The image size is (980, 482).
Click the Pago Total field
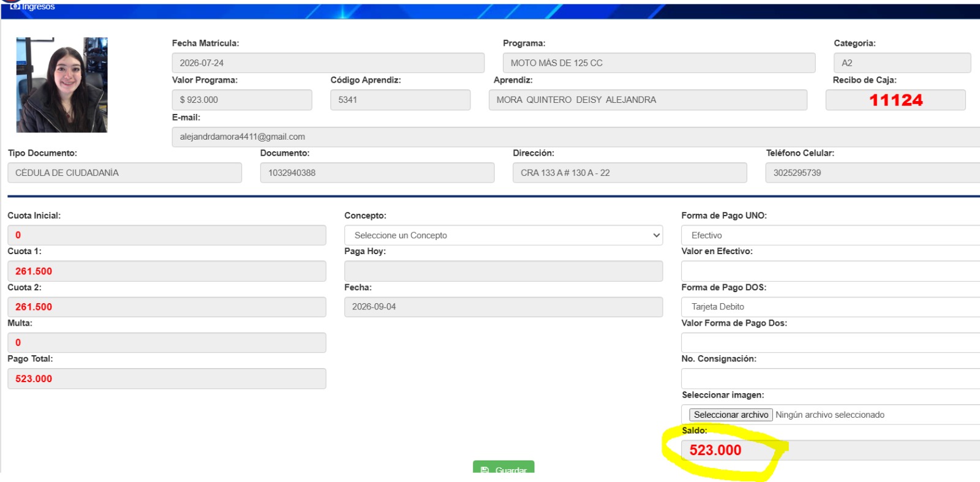[167, 378]
